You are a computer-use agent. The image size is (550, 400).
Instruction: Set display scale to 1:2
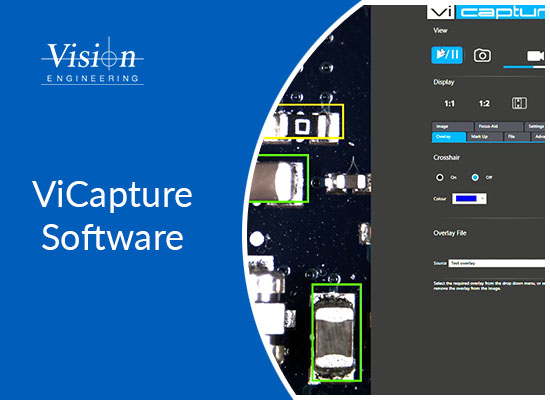pyautogui.click(x=484, y=104)
